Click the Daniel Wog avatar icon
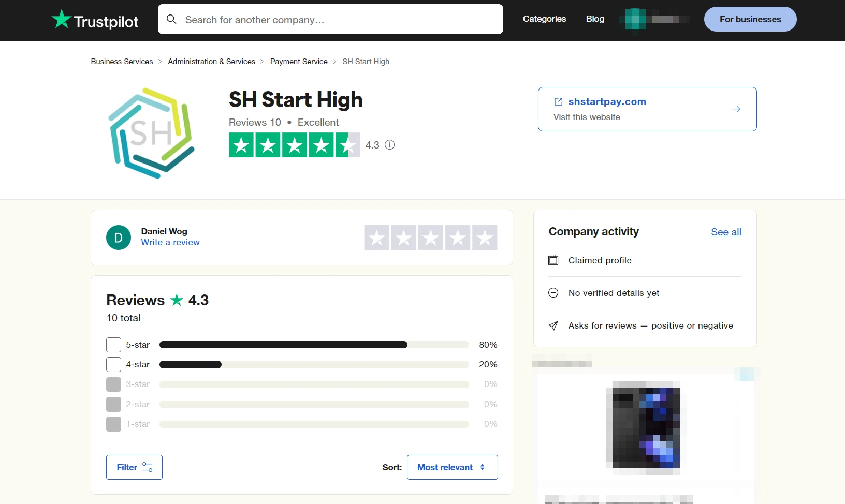 [x=119, y=238]
